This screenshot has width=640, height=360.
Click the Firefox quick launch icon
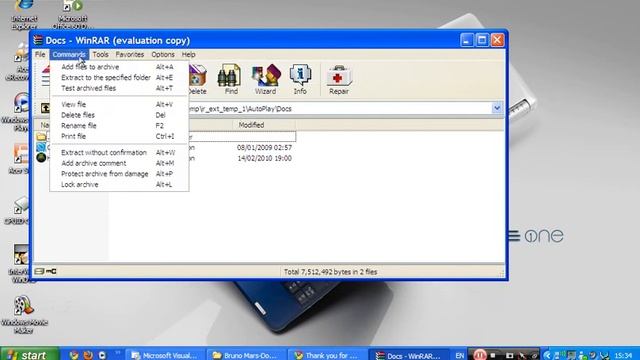coord(88,355)
